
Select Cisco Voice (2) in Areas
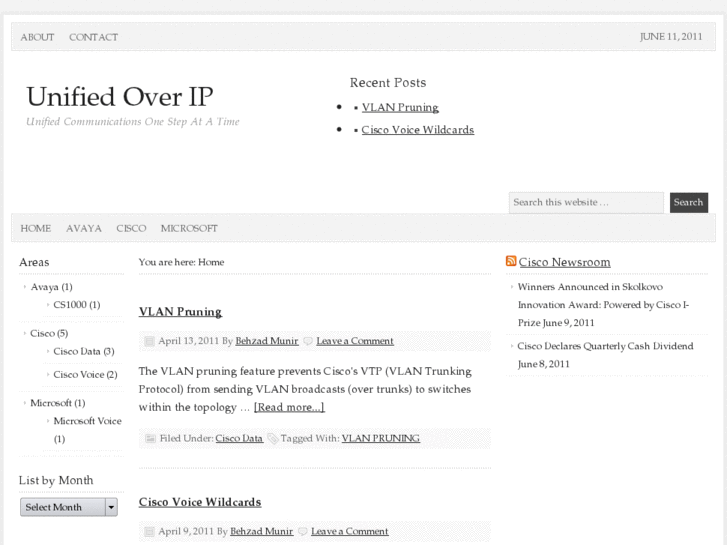[85, 375]
